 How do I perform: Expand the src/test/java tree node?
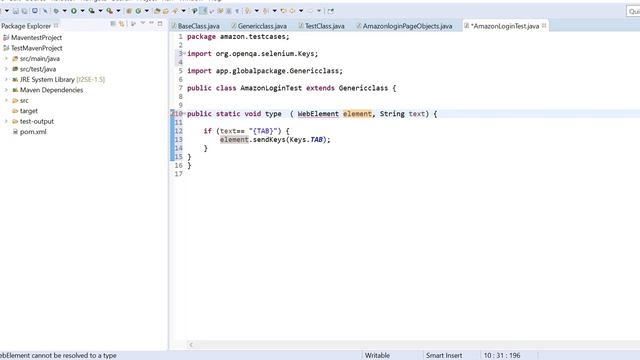[x=6, y=69]
